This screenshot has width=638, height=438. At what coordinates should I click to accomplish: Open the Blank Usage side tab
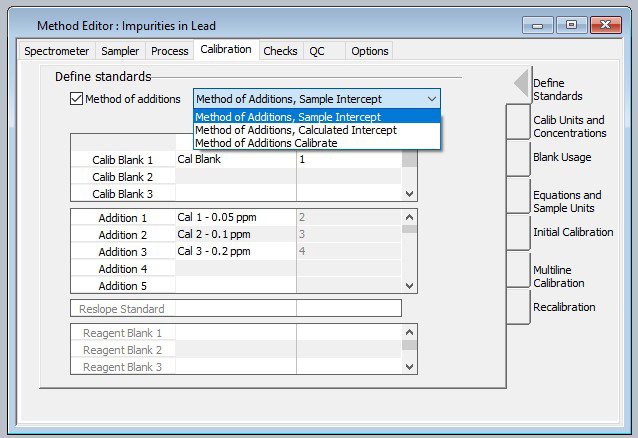coord(562,157)
